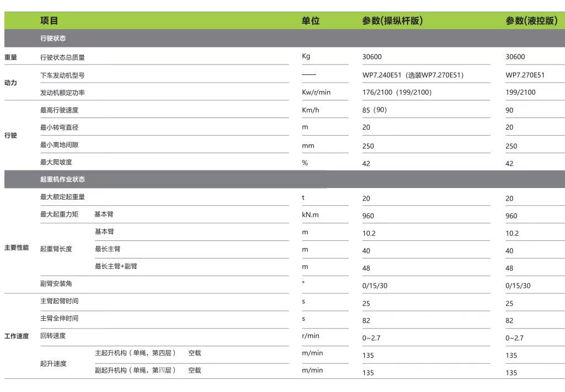Click the kN.m unit cell

pyautogui.click(x=310, y=215)
